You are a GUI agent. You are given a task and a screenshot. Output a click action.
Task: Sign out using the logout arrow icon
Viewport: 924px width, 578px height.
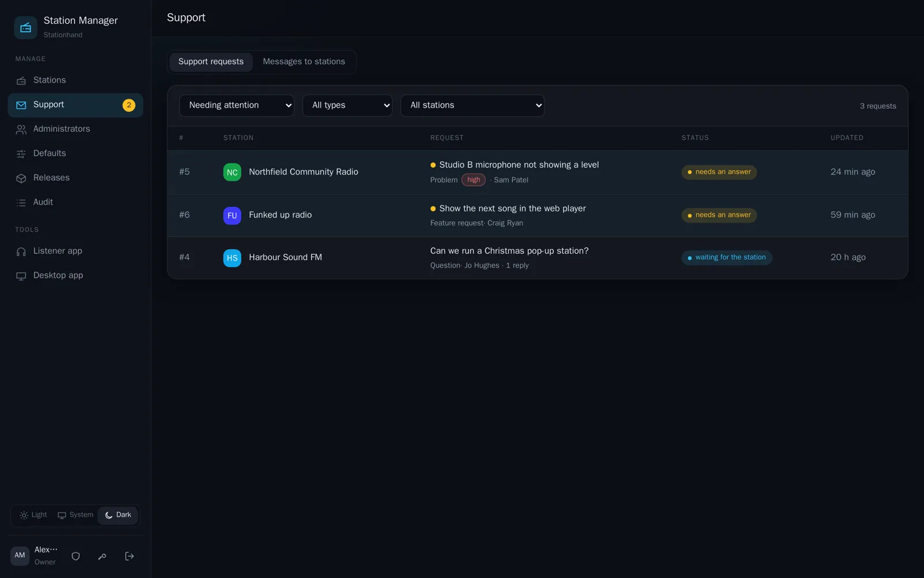[129, 556]
